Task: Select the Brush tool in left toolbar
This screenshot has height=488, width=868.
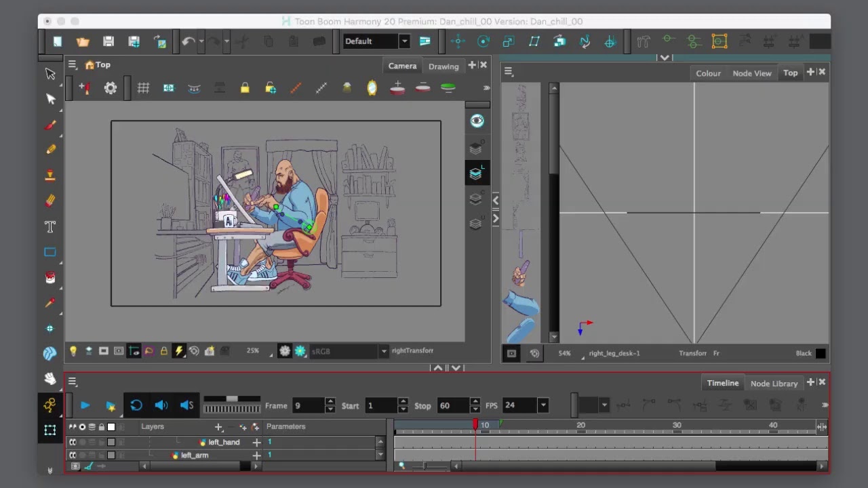Action: pyautogui.click(x=50, y=125)
